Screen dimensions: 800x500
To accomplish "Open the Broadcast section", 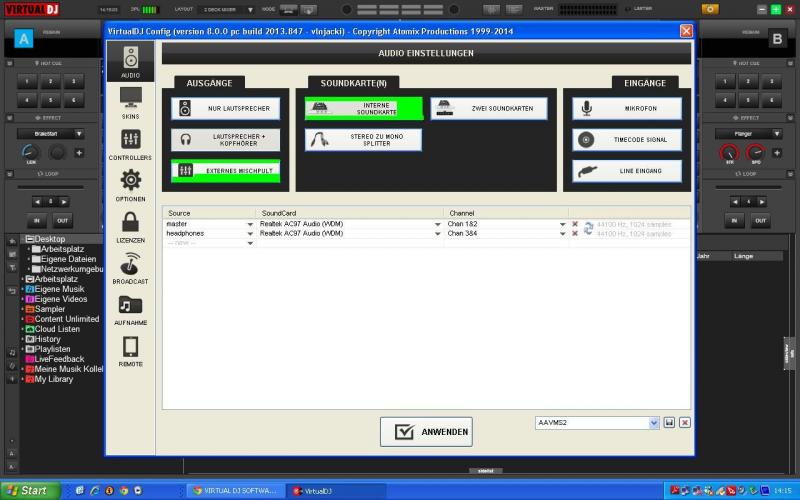I will click(131, 268).
